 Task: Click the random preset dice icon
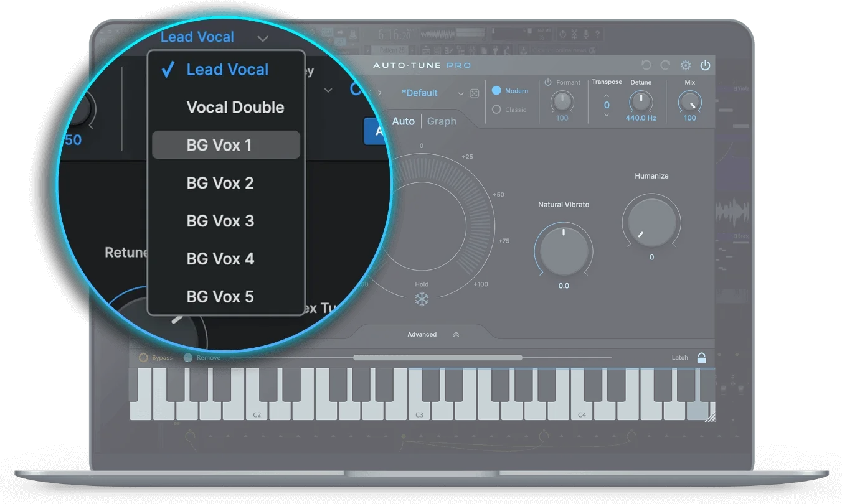click(x=475, y=93)
